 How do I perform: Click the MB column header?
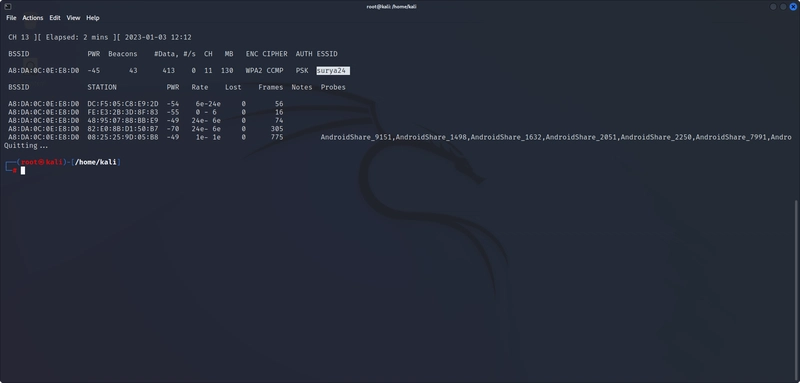point(229,54)
